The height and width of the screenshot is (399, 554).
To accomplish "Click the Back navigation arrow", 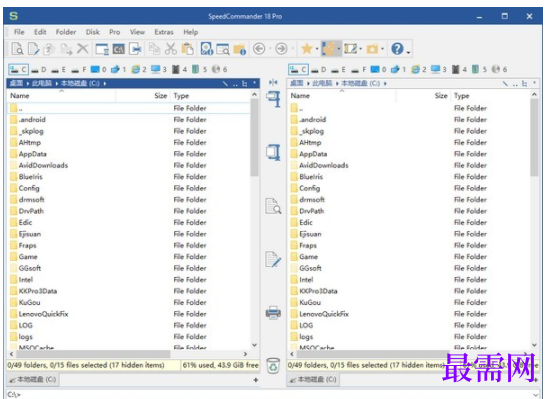I will [x=259, y=49].
